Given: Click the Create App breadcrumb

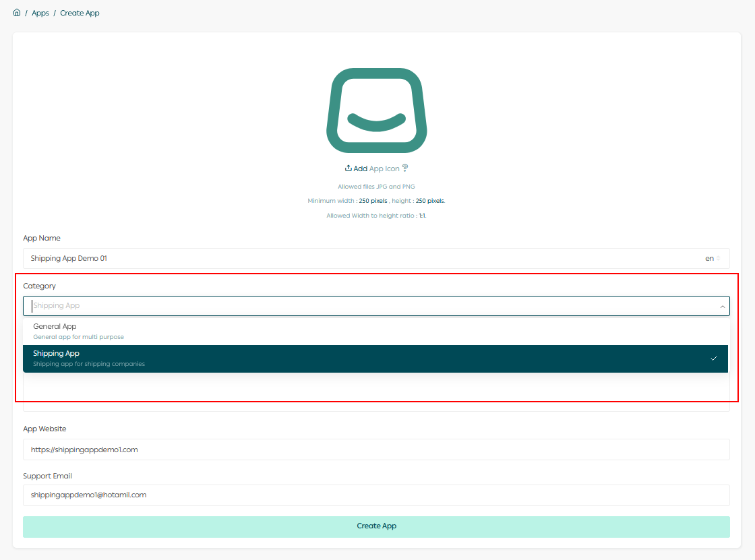Looking at the screenshot, I should coord(80,13).
